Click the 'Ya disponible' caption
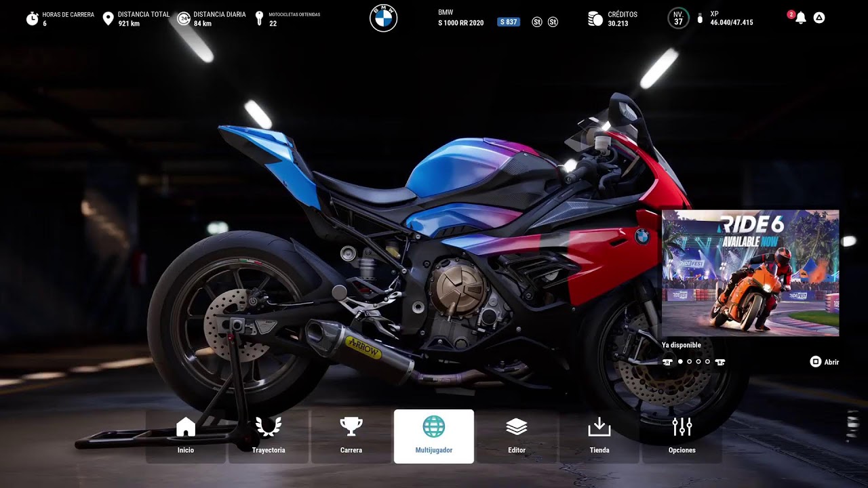Viewport: 868px width, 488px height. coord(682,345)
